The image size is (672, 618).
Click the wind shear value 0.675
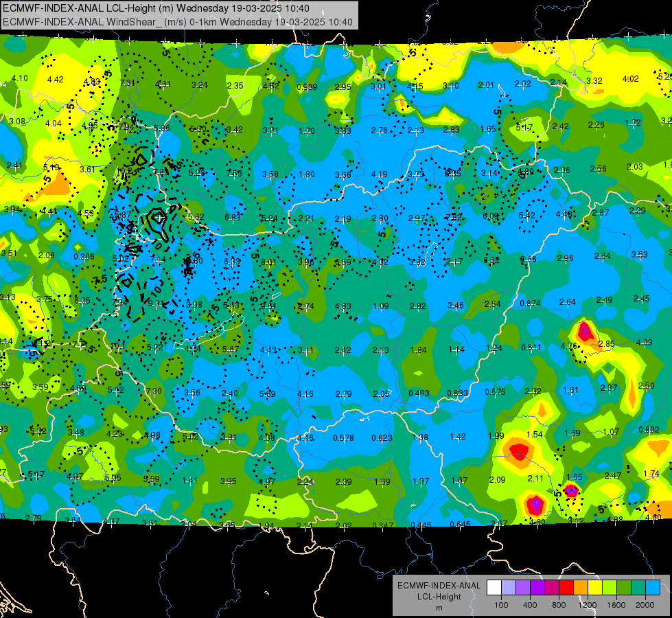(x=495, y=392)
